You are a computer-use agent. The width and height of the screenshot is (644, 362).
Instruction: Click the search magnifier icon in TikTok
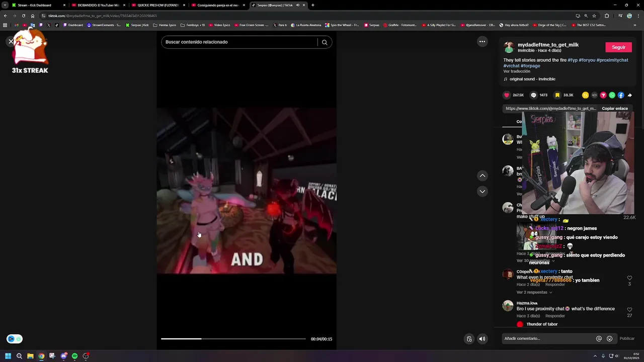pos(325,42)
